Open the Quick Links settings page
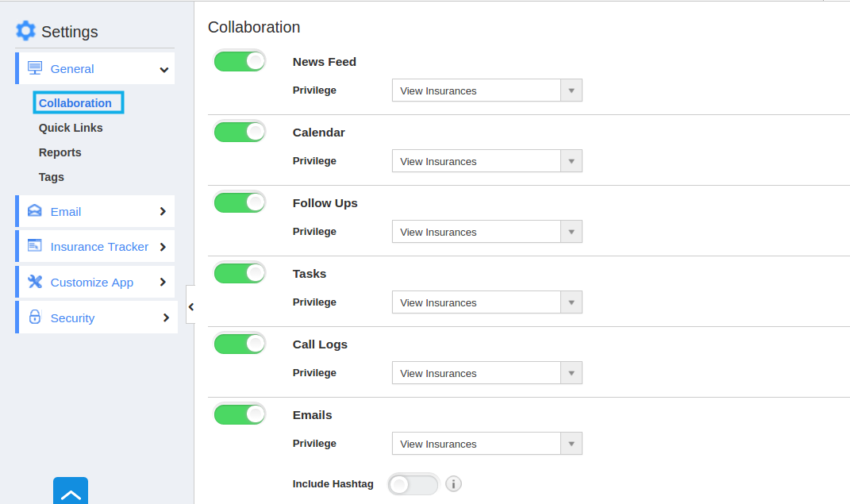The image size is (850, 504). (x=71, y=128)
